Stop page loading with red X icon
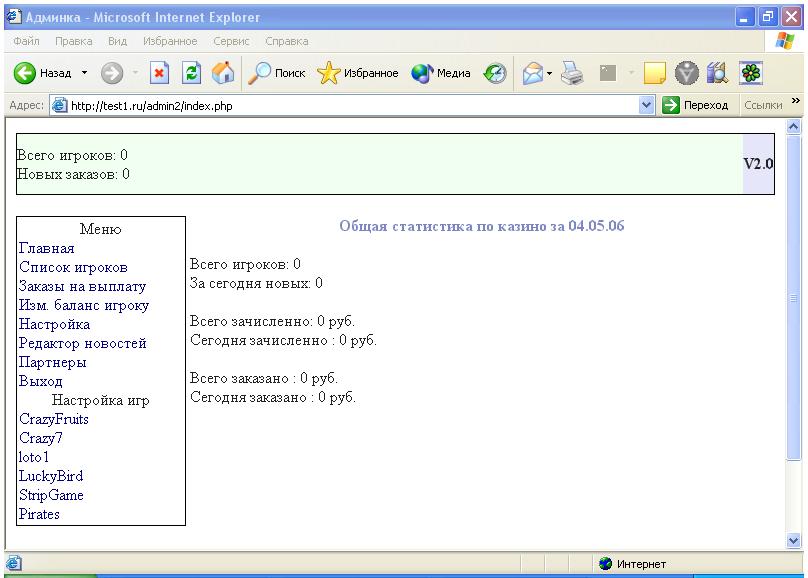Viewport: 808px width, 578px height. (159, 73)
